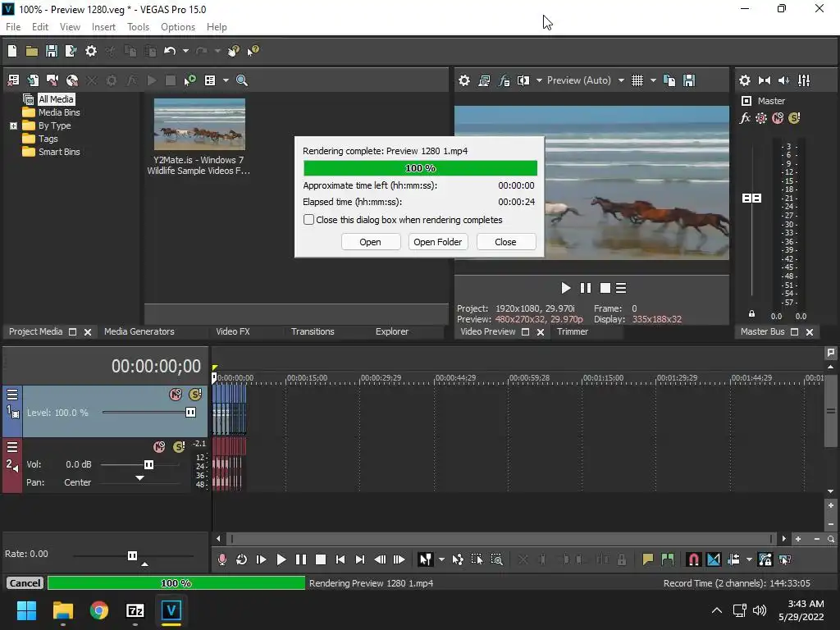840x630 pixels.
Task: Play from start in transport bar
Action: (261, 559)
